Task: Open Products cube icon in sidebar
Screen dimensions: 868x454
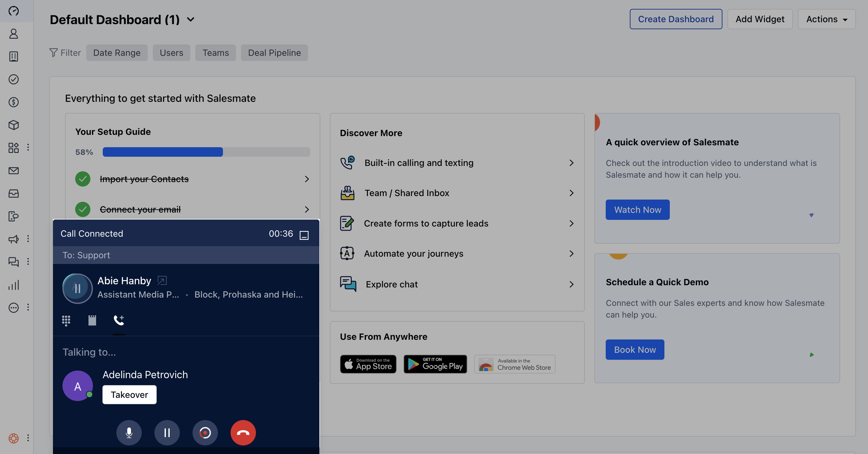Action: [13, 125]
